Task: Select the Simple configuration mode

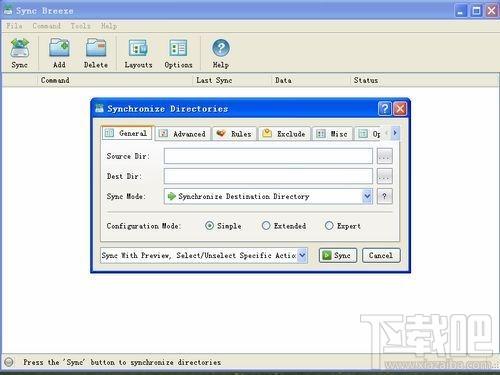Action: (x=209, y=226)
